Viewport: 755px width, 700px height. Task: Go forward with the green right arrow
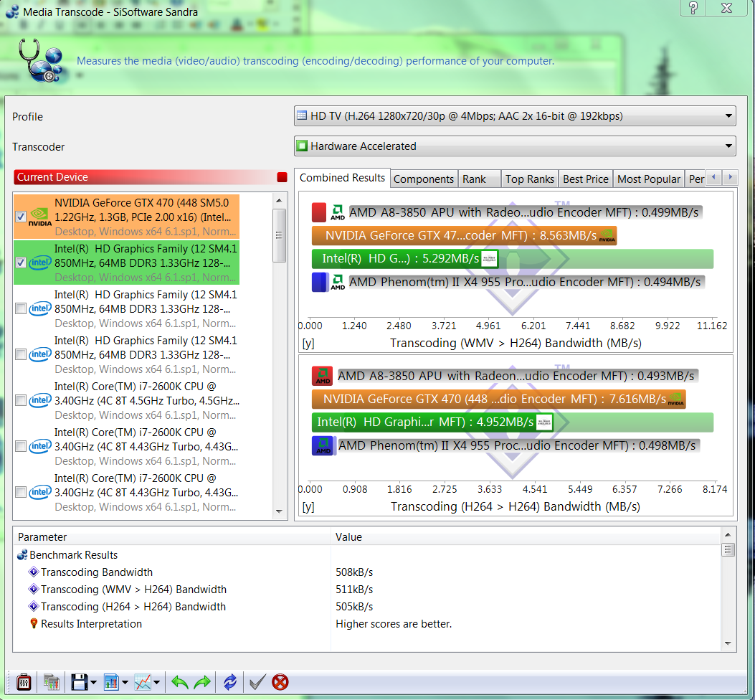click(202, 681)
